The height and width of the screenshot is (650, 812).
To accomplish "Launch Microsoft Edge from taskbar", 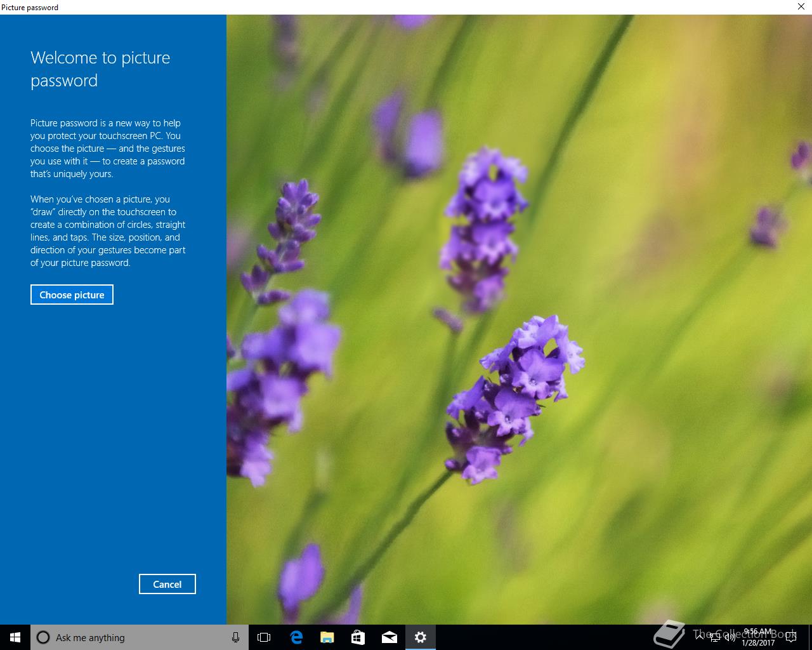I will 296,637.
